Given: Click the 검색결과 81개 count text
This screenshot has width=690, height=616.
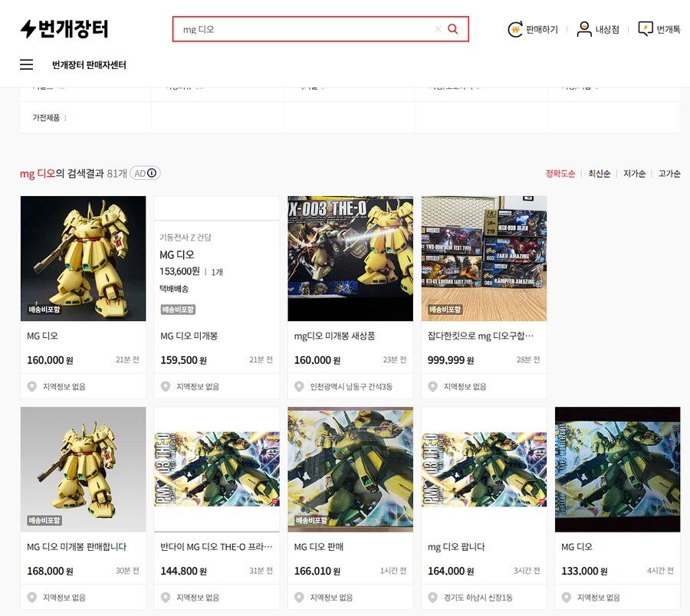Looking at the screenshot, I should (97, 174).
